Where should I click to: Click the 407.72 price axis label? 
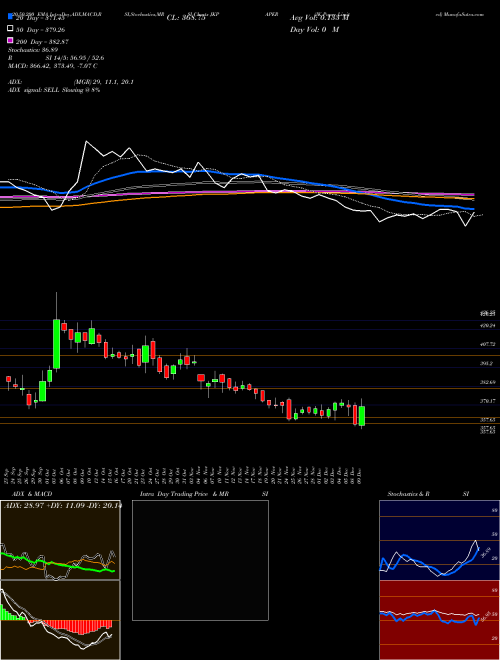pyautogui.click(x=487, y=344)
